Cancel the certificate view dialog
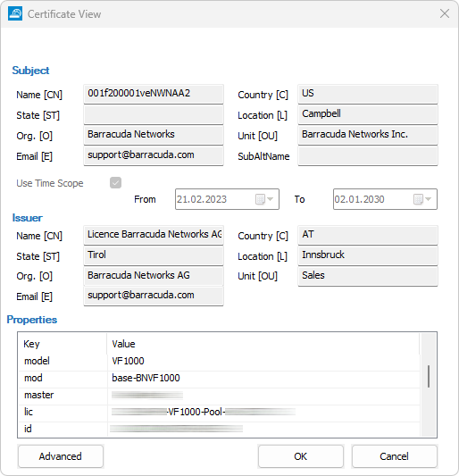 tap(394, 456)
